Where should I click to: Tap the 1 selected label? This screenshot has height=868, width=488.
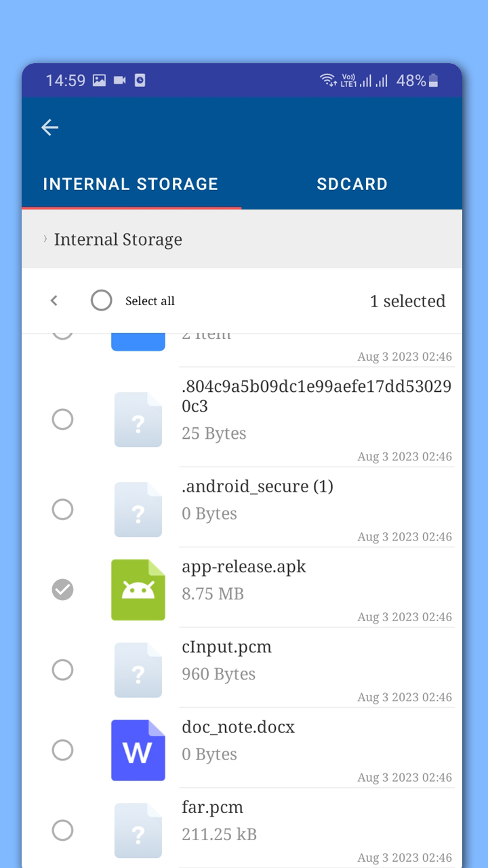408,301
